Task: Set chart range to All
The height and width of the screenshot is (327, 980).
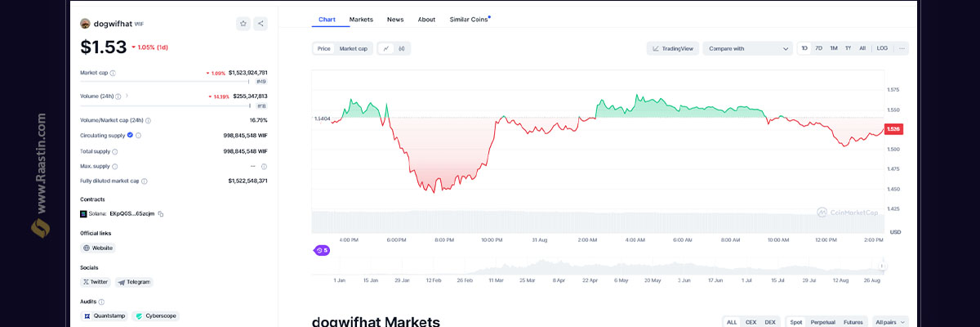Action: pos(862,48)
